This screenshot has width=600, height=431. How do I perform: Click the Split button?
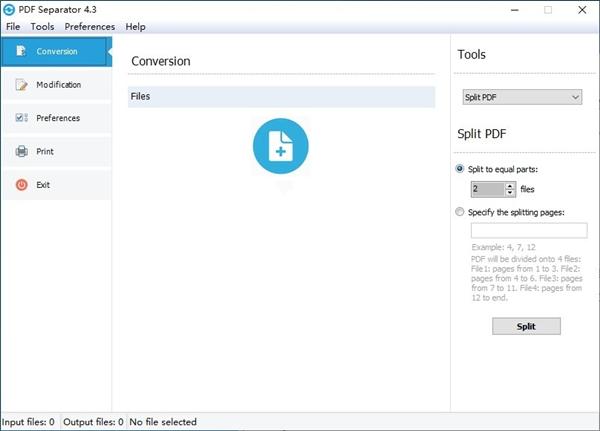[x=526, y=326]
